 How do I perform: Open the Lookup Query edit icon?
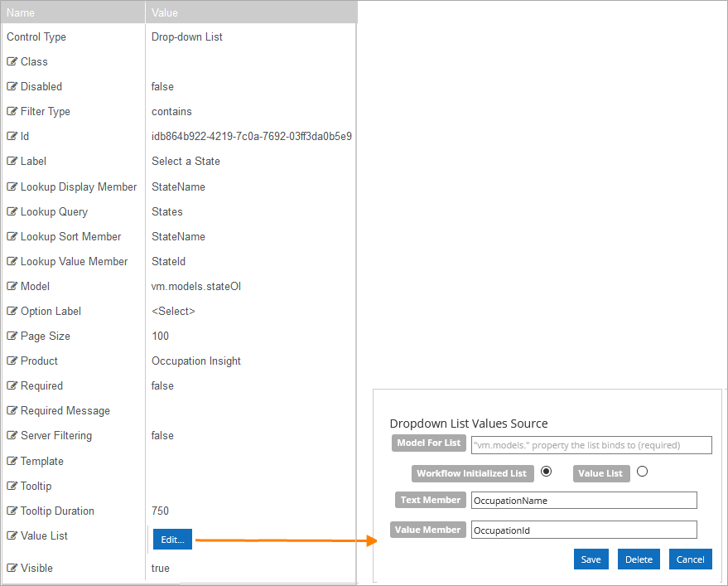12,211
